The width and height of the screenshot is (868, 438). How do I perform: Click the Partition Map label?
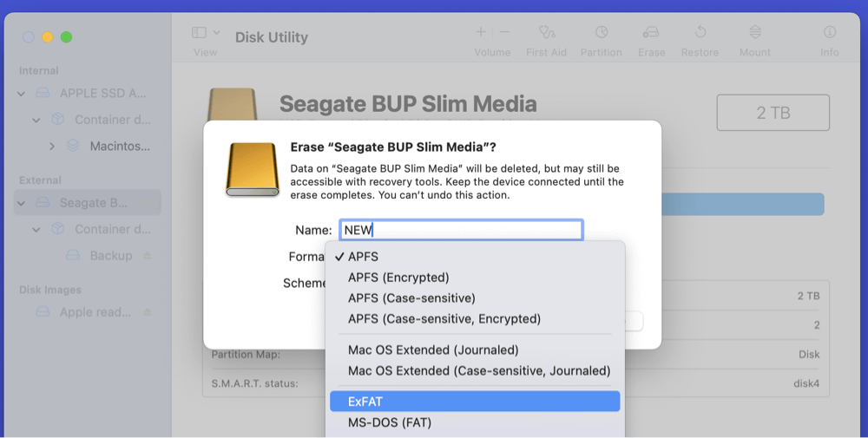[x=246, y=355]
